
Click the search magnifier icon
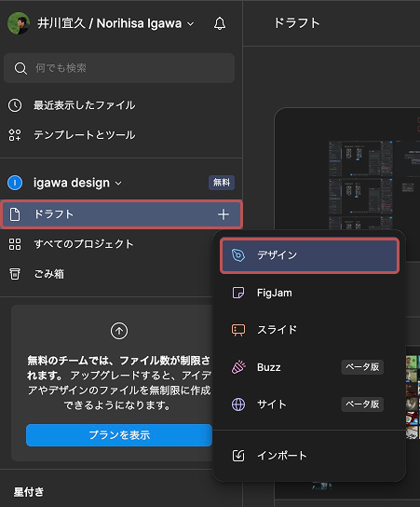click(x=20, y=68)
